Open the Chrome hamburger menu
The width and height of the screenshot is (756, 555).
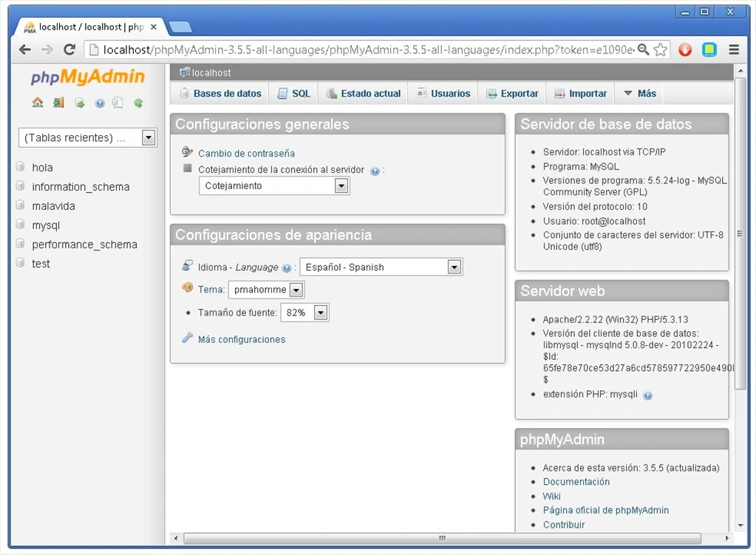point(734,50)
